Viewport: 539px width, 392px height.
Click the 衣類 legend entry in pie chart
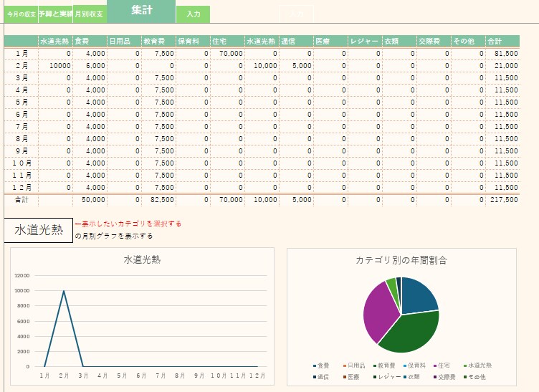[411, 377]
